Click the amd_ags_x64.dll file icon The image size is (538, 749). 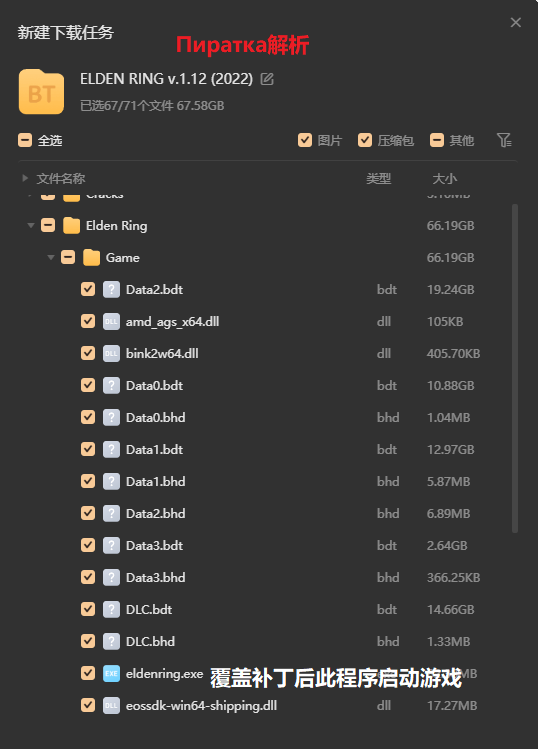[111, 321]
